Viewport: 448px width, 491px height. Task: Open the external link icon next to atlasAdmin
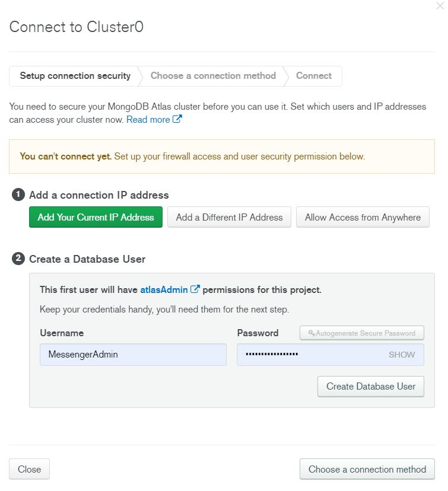tap(195, 289)
